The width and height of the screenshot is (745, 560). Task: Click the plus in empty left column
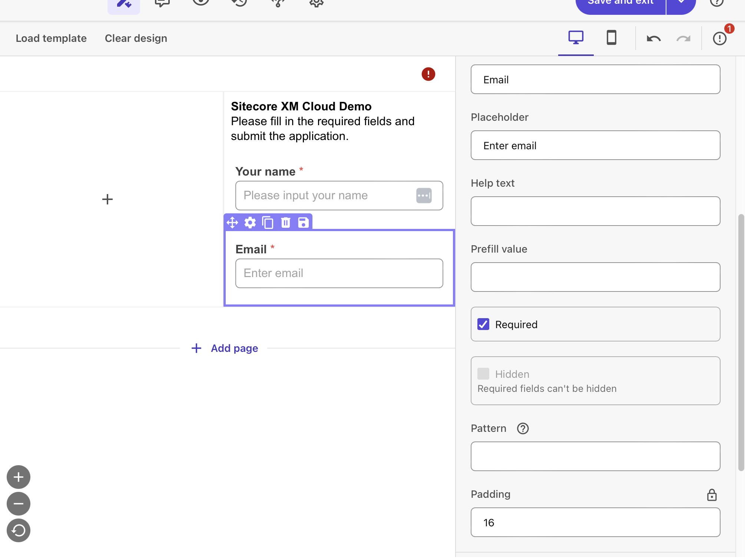[107, 199]
